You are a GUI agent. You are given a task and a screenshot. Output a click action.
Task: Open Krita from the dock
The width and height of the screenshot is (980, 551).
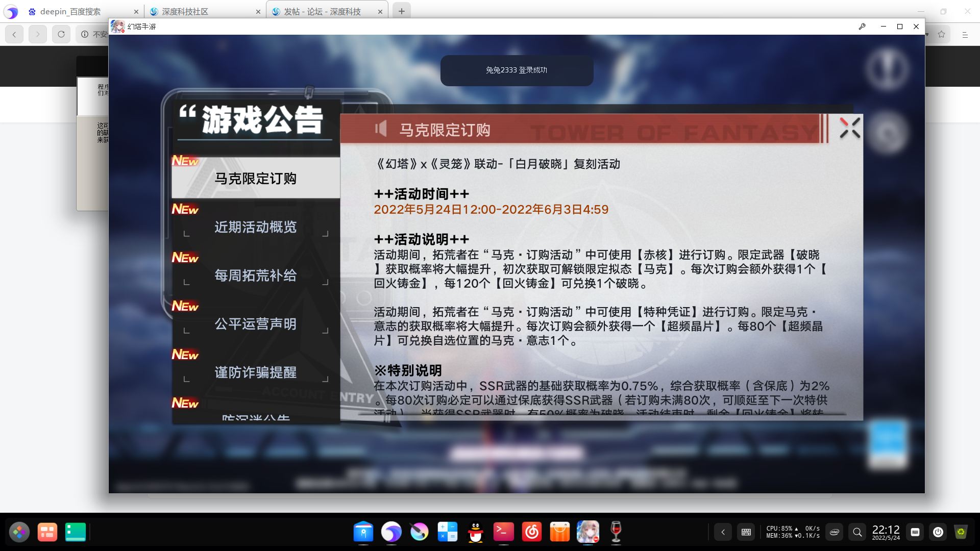point(420,532)
